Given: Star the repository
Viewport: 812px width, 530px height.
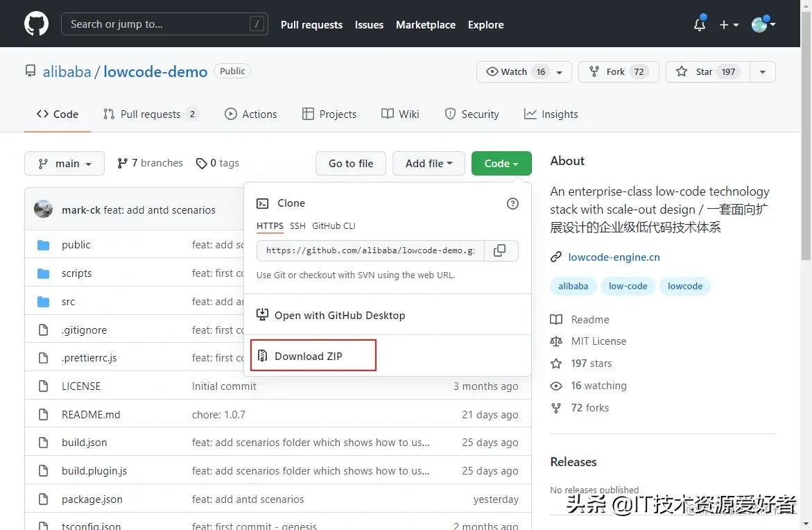Looking at the screenshot, I should click(707, 71).
